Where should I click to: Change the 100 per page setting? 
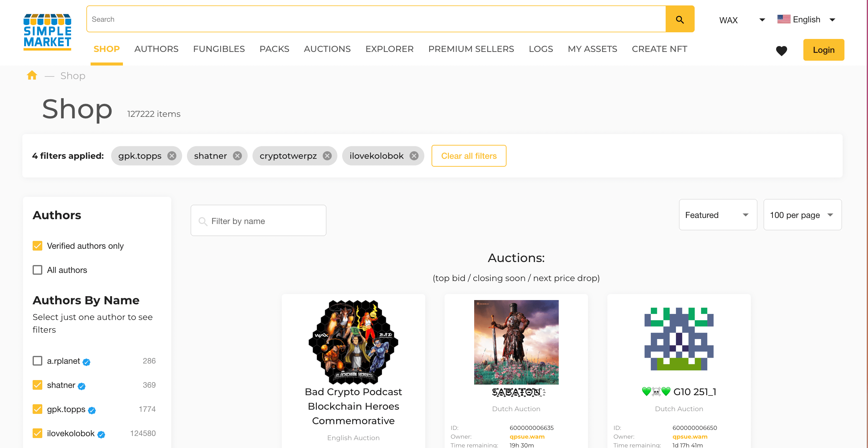[802, 215]
